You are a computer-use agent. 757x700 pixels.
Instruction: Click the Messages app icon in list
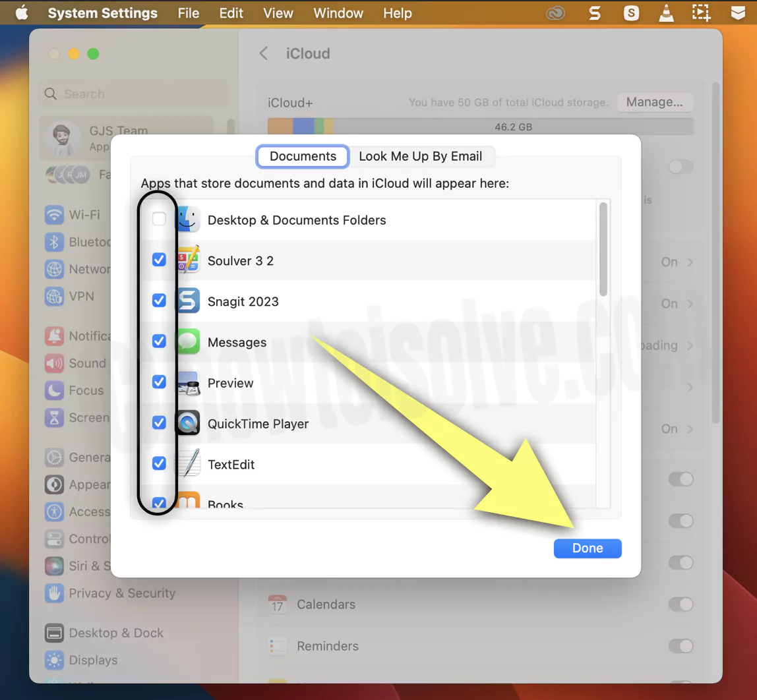point(189,341)
